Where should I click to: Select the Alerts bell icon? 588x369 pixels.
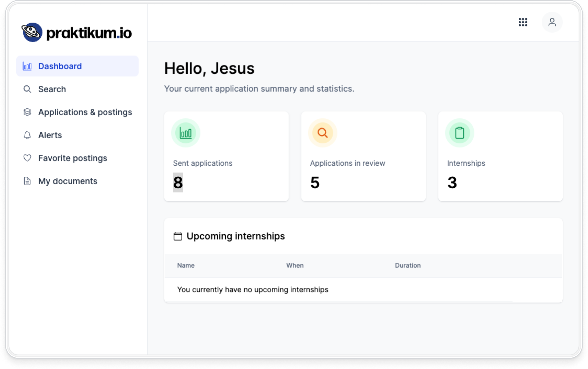coord(27,135)
